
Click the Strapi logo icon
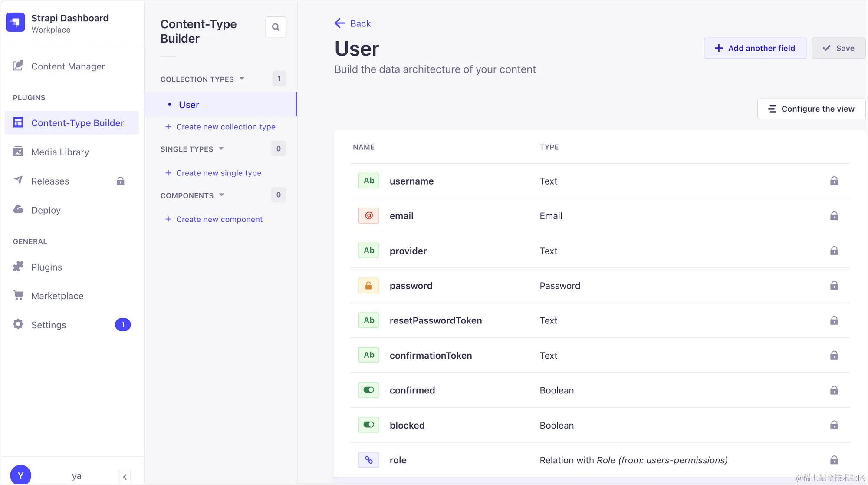click(16, 23)
